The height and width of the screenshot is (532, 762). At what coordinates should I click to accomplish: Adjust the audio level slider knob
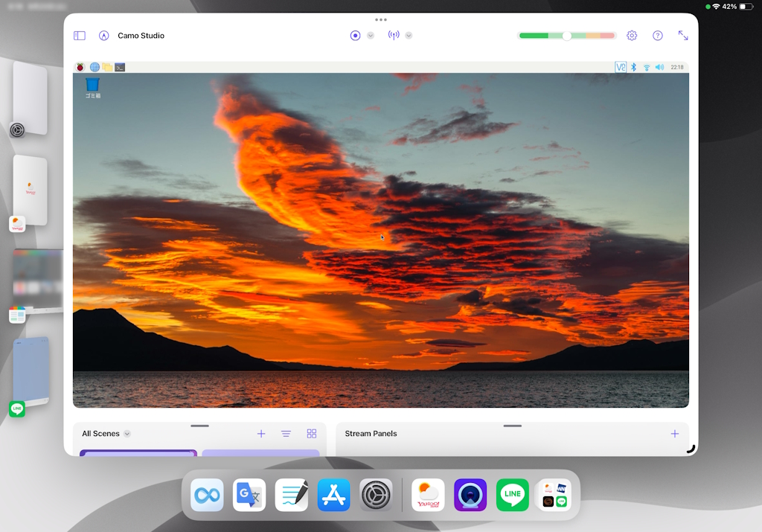pyautogui.click(x=566, y=36)
